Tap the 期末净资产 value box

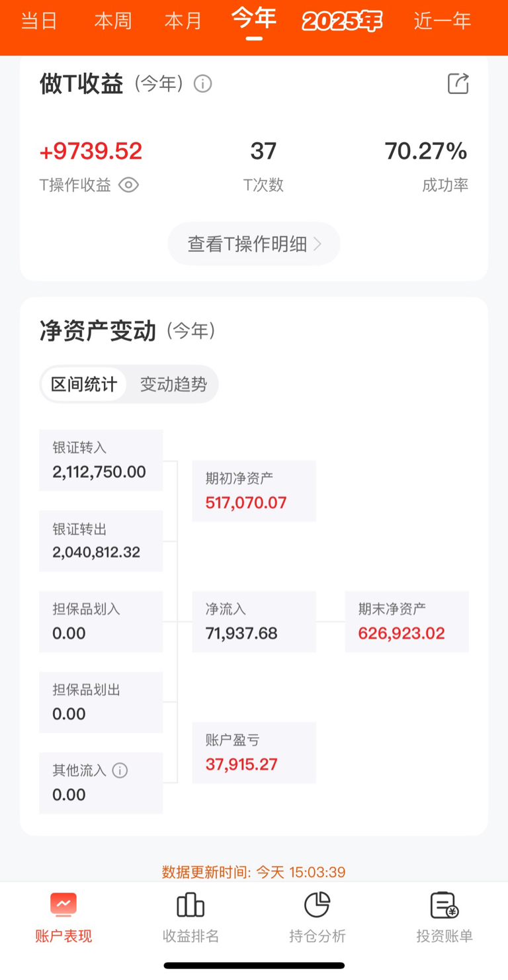407,622
